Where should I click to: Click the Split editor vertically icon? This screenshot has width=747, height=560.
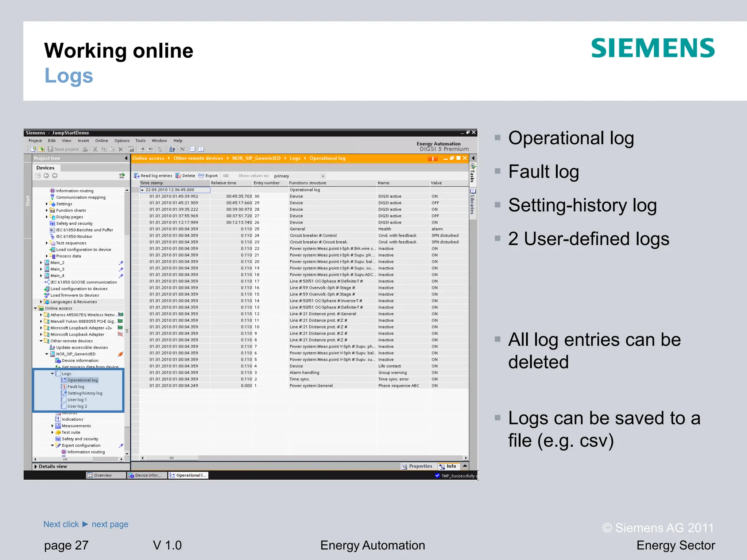tap(201, 149)
